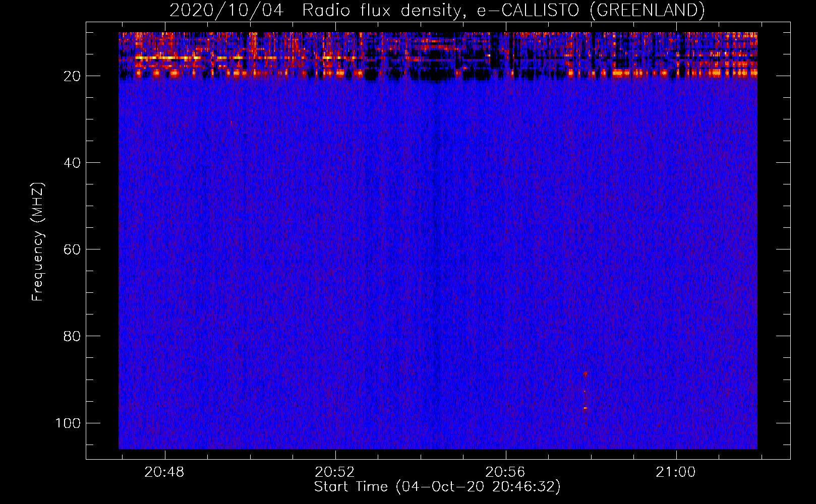Click the 'e-CALLISTO (GREENLAND)' title text
Viewport: 816px width, 504px height.
pyautogui.click(x=591, y=11)
